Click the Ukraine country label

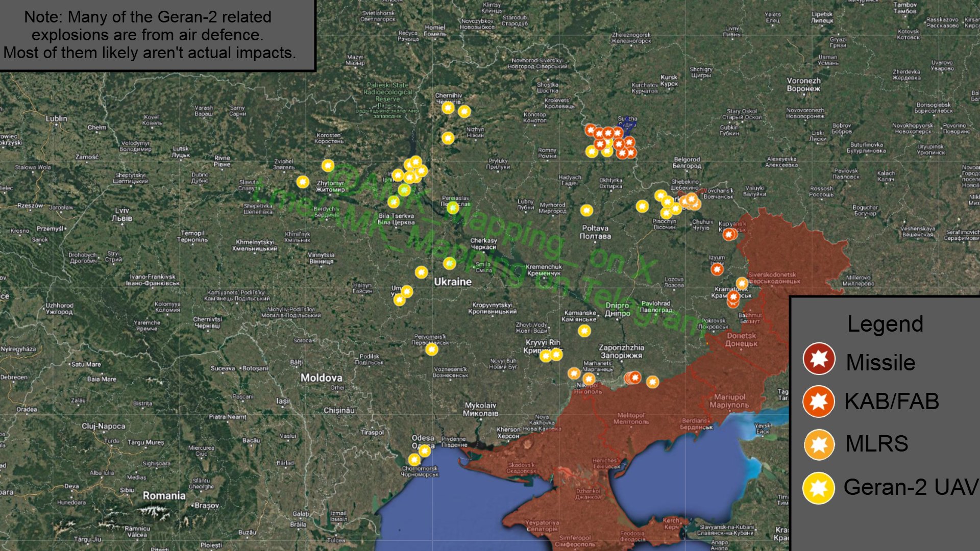(x=453, y=282)
